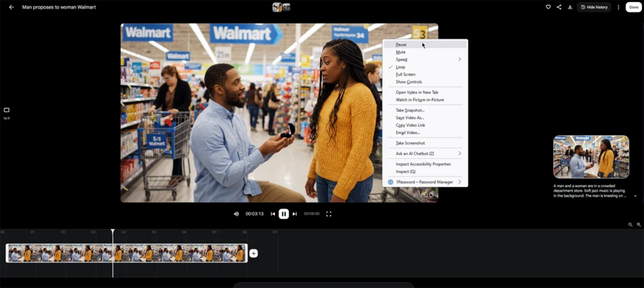Image resolution: width=644 pixels, height=288 pixels.
Task: Choose Take Snapshot... in the context menu
Action: click(x=425, y=110)
